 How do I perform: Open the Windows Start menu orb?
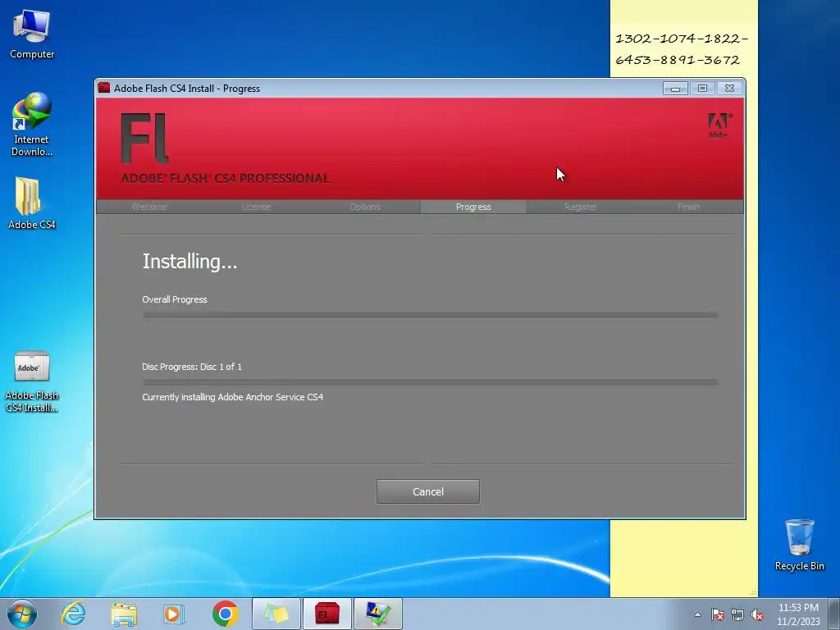coord(22,614)
